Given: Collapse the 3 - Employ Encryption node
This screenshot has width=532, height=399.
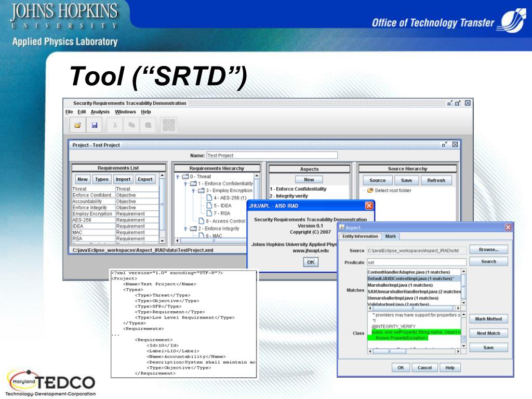Looking at the screenshot, I should click(x=193, y=191).
